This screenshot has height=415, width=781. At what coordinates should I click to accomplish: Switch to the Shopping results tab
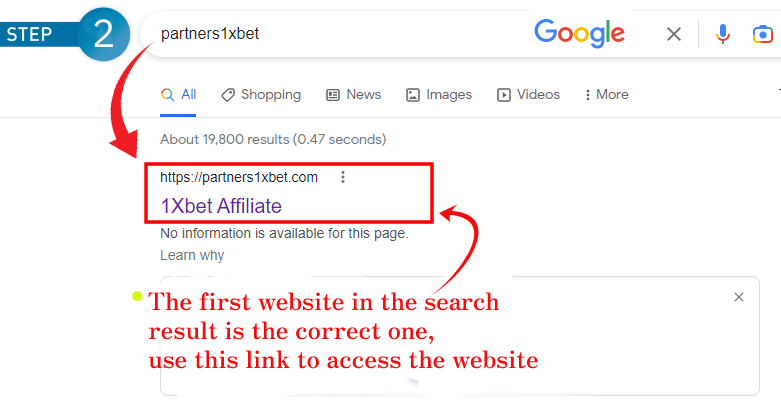point(261,95)
